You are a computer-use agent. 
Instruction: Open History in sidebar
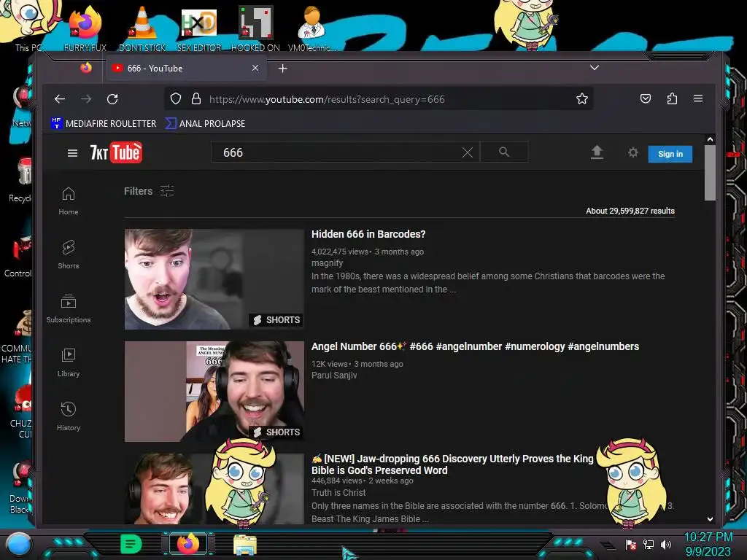click(68, 416)
